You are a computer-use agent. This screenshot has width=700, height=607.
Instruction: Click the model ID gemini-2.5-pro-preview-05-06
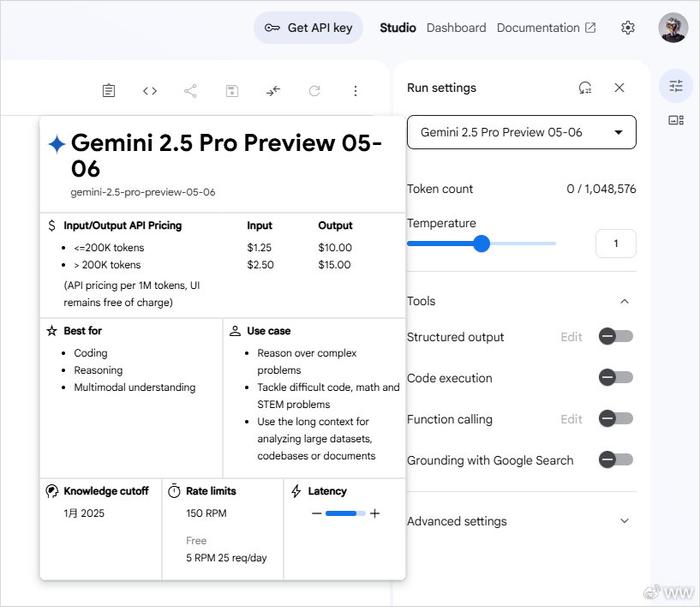pos(143,192)
